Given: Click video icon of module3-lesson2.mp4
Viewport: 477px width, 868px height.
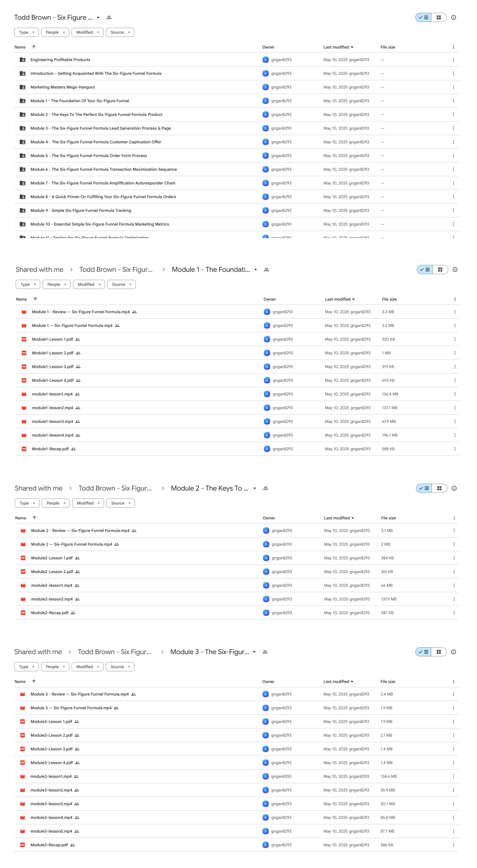Looking at the screenshot, I should click(x=22, y=790).
